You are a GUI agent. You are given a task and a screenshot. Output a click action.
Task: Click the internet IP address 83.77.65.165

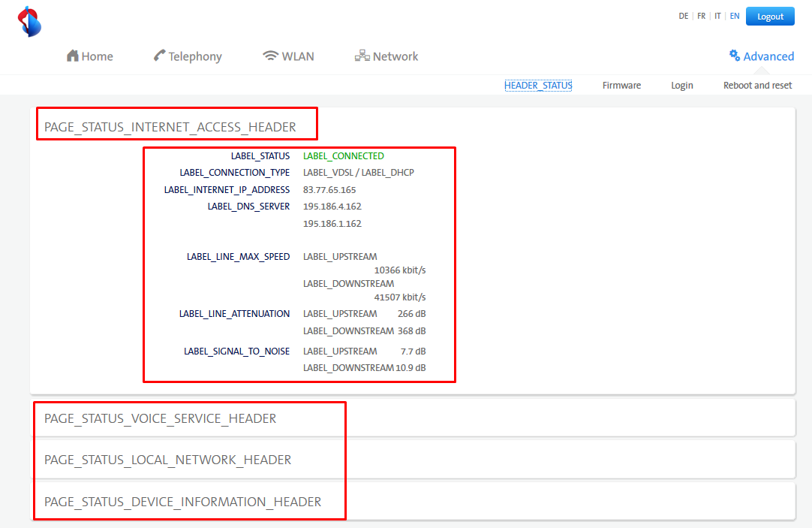[x=329, y=190]
